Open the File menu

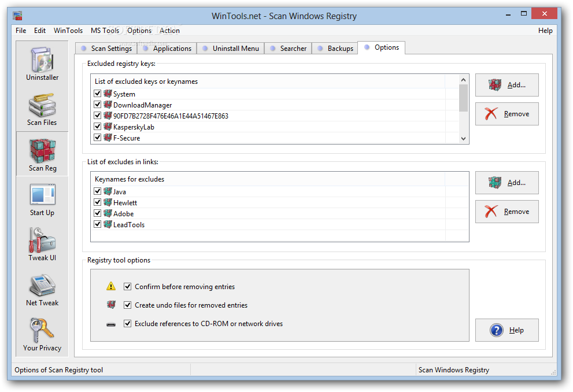point(21,30)
